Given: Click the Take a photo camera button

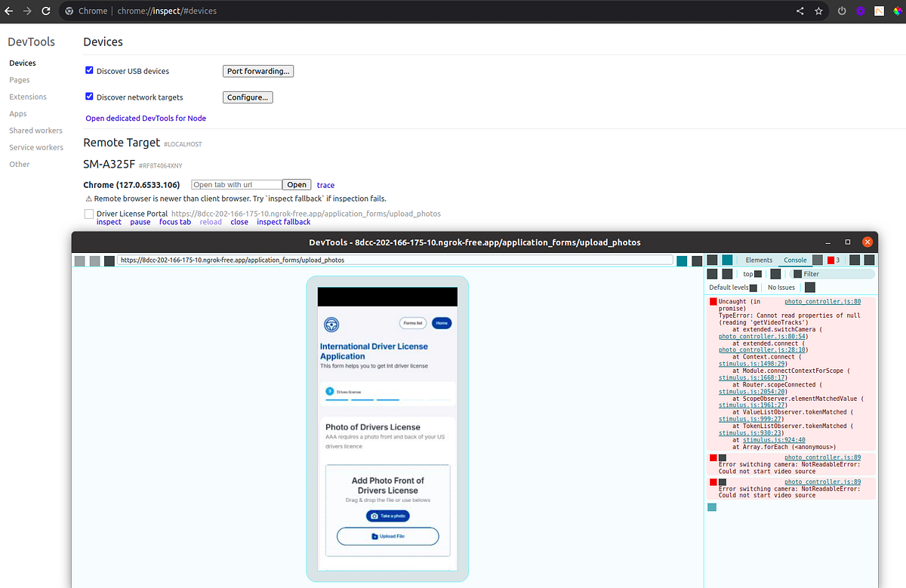Looking at the screenshot, I should 387,516.
